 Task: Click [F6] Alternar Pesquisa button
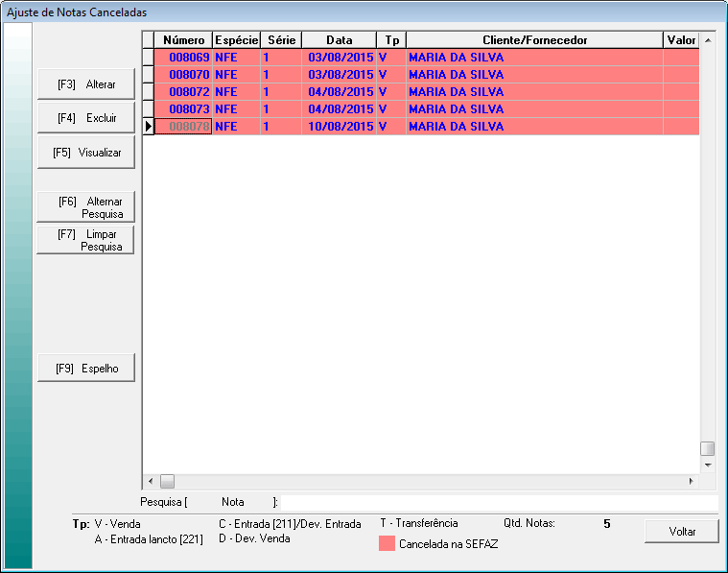85,207
